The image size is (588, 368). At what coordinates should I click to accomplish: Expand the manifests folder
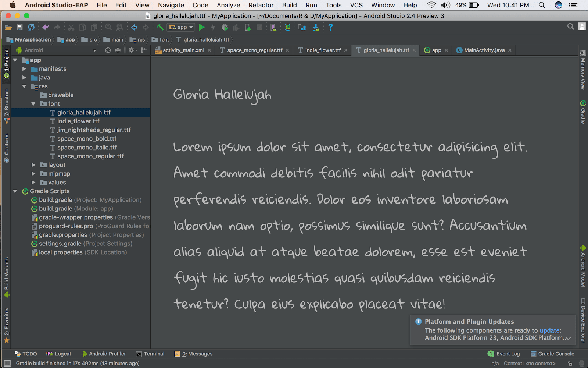pyautogui.click(x=24, y=69)
